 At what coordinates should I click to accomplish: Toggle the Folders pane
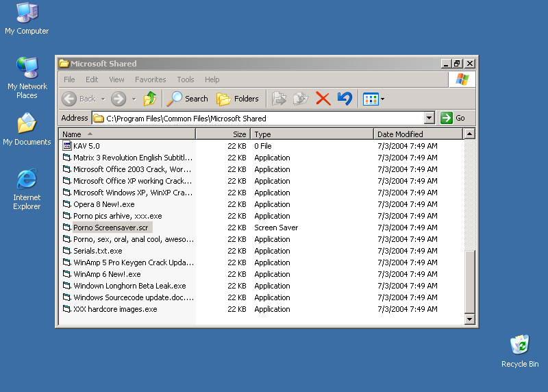coord(238,99)
